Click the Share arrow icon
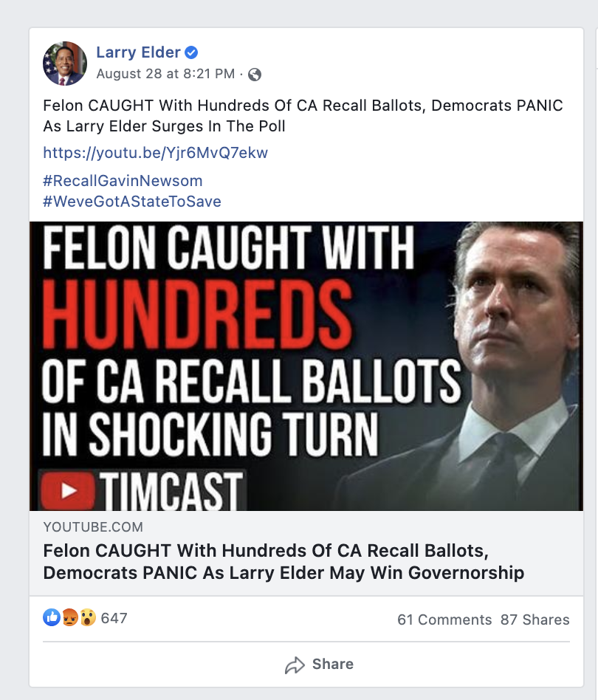598x700 pixels. [295, 665]
